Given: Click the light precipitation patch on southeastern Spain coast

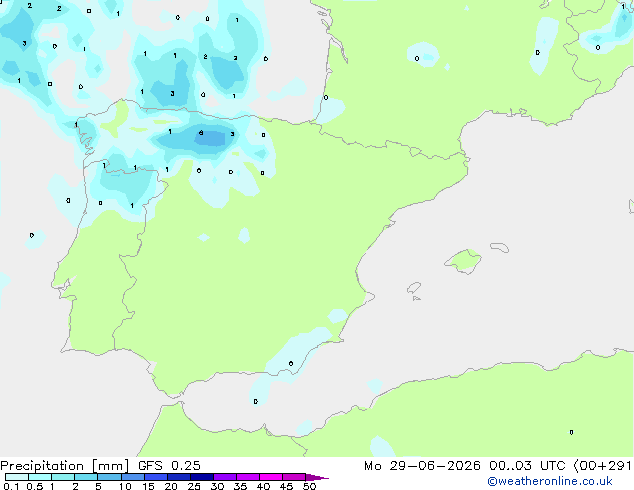Looking at the screenshot, I should coord(299,352).
